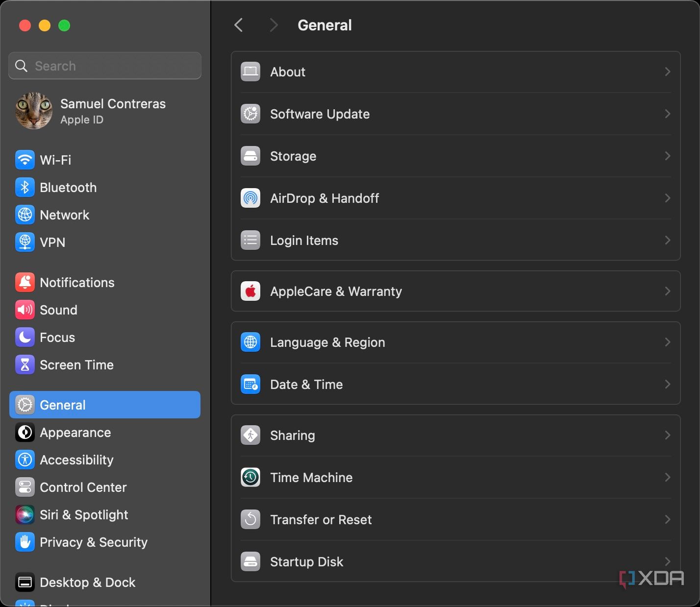Expand Startup Disk with the arrow

[x=667, y=561]
